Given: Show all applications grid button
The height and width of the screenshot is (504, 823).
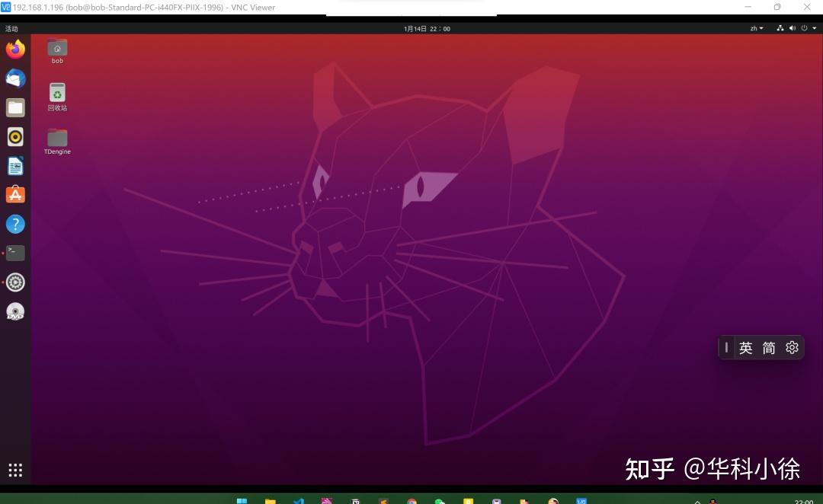Looking at the screenshot, I should pyautogui.click(x=15, y=470).
